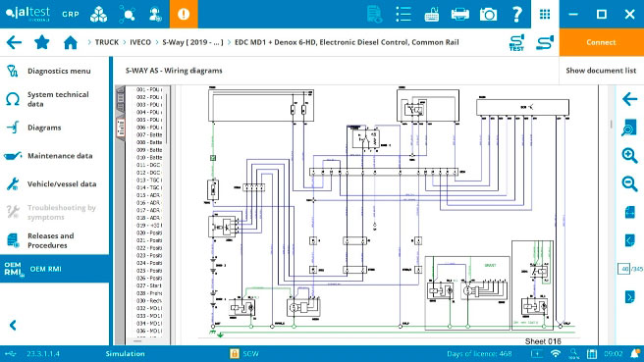
Task: Collapse the left sidebar with chevron
Action: click(13, 325)
